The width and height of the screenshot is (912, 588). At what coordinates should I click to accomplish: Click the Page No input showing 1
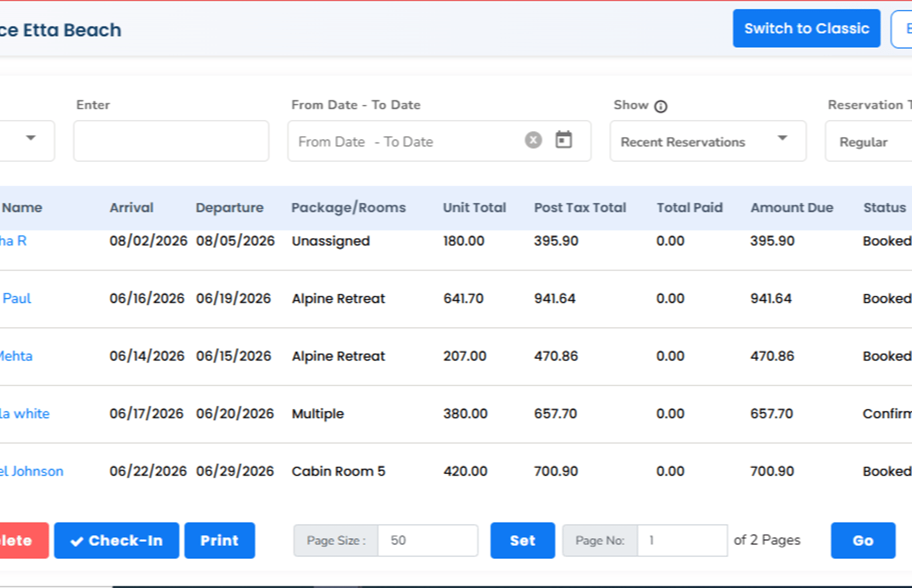click(x=682, y=540)
